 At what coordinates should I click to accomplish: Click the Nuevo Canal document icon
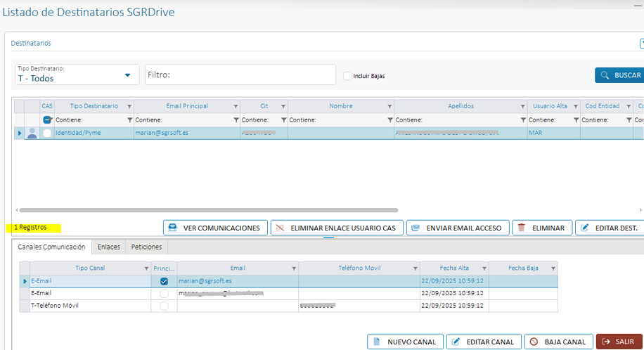coord(376,342)
